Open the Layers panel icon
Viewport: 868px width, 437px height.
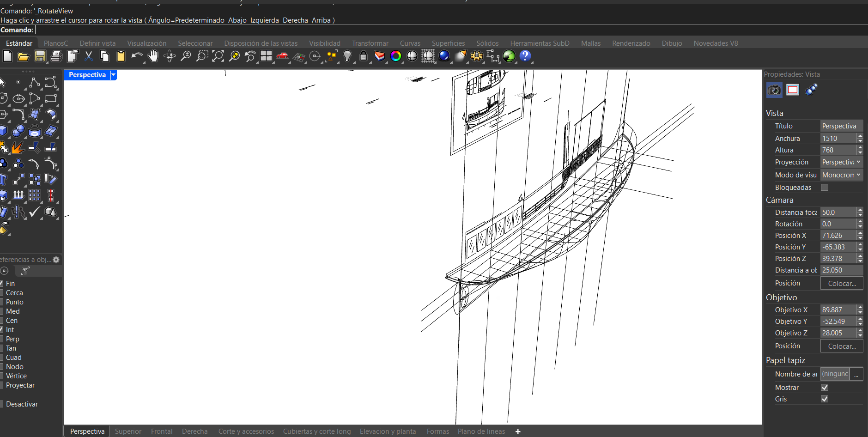tap(380, 56)
